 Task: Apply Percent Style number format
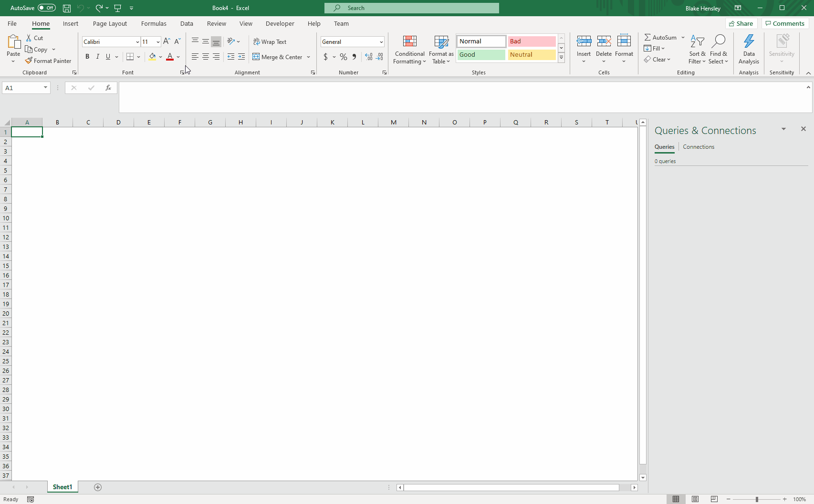[343, 57]
